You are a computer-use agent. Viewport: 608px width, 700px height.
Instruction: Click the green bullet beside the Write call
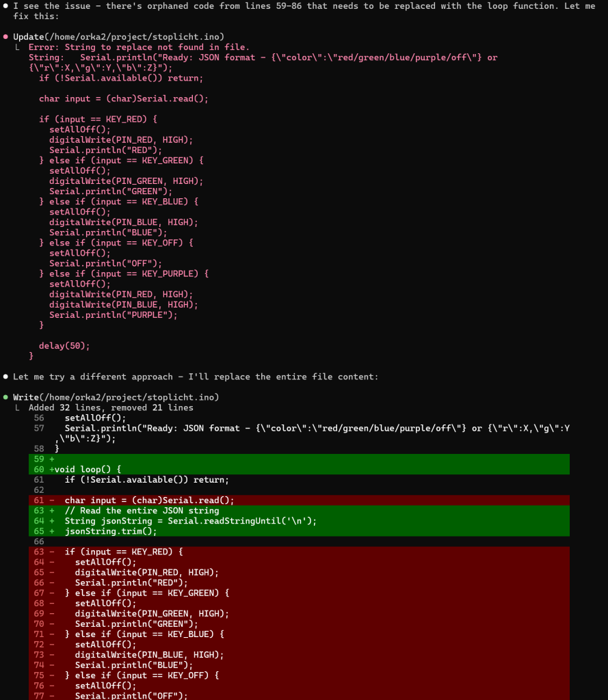[x=5, y=397]
